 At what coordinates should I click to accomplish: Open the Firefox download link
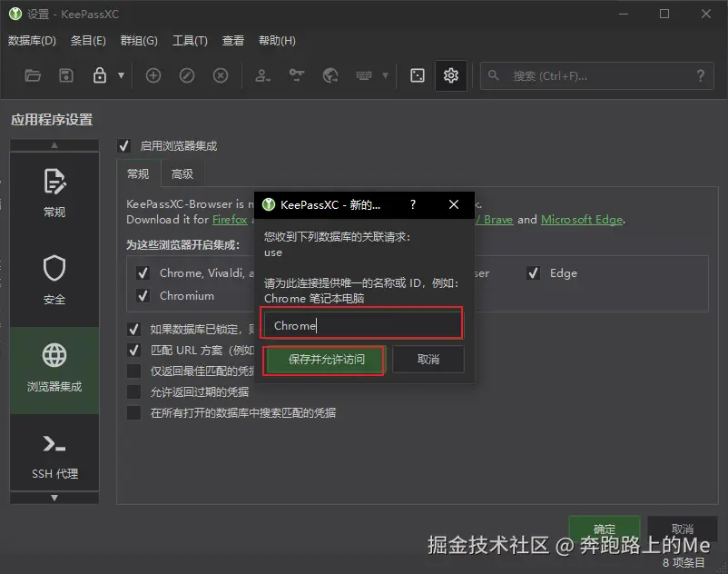(230, 220)
